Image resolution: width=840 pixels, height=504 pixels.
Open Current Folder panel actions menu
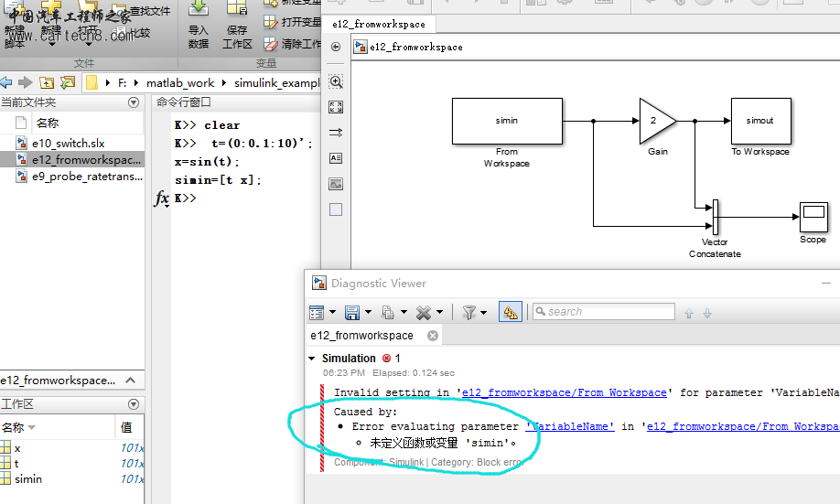click(134, 102)
